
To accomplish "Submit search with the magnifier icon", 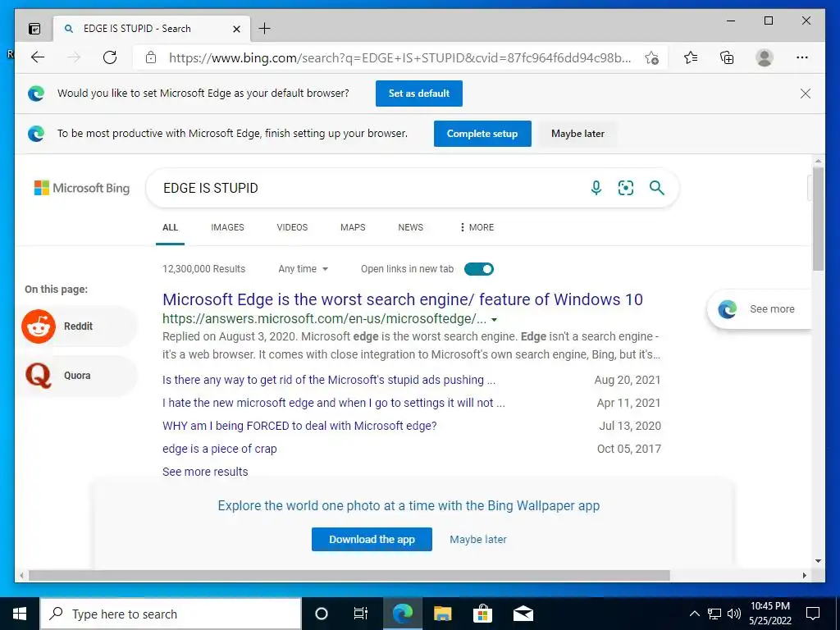I will click(x=657, y=188).
